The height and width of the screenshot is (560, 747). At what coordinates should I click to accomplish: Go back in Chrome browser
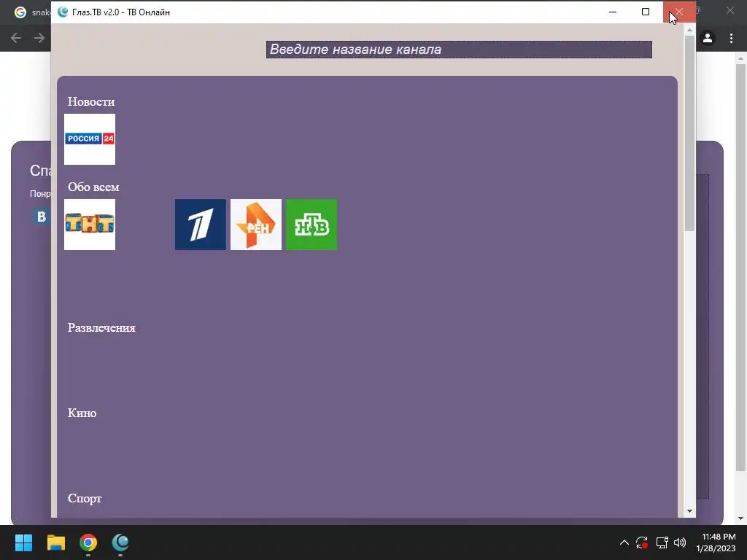pos(16,38)
